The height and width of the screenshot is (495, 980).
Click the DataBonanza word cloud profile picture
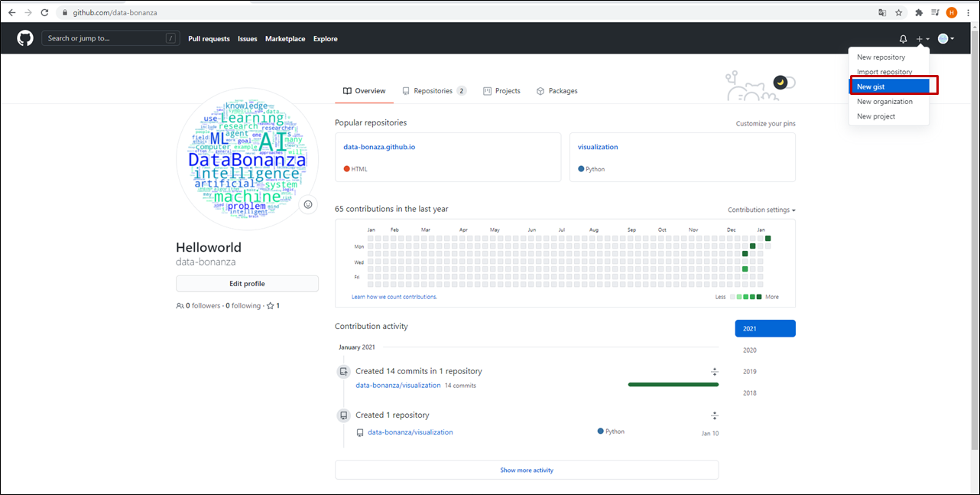(x=247, y=160)
